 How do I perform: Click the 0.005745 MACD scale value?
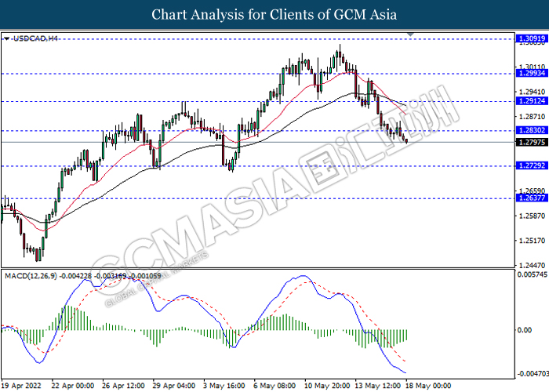pos(533,274)
